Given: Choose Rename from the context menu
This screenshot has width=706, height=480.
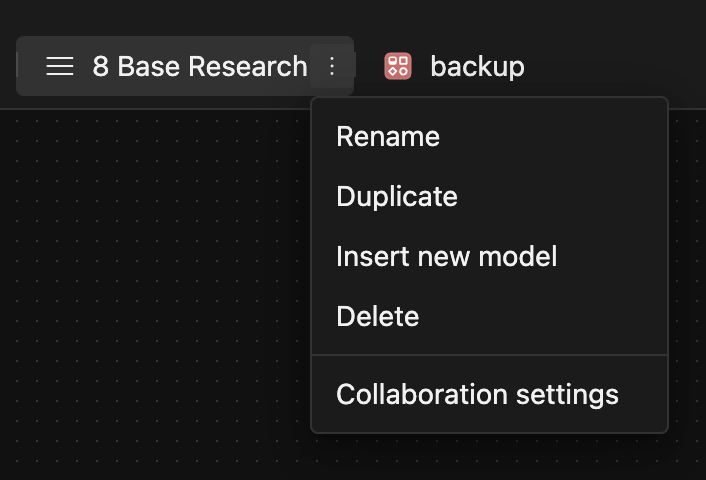Looking at the screenshot, I should (388, 136).
